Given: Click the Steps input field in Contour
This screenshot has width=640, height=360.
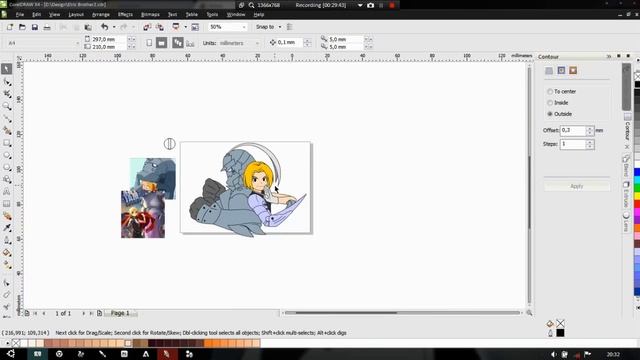Looking at the screenshot, I should tap(573, 144).
